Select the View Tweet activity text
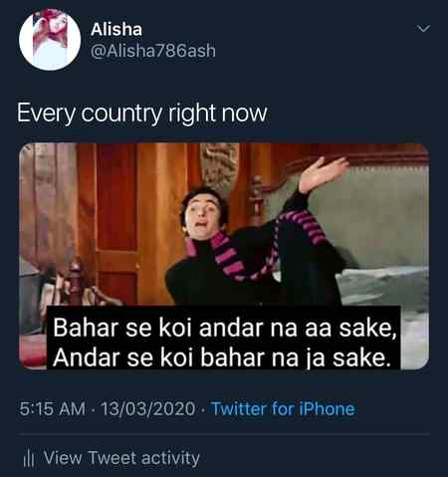Screen dimensions: 448x477 (x=121, y=458)
